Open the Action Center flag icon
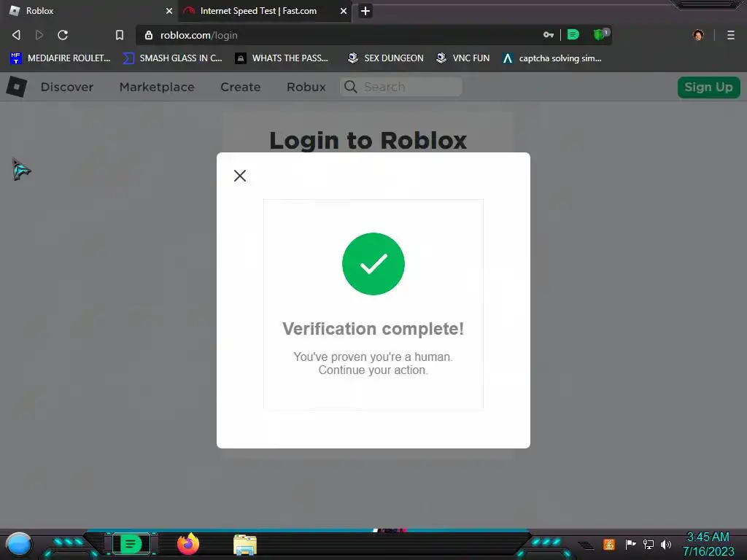The image size is (747, 560). 630,544
